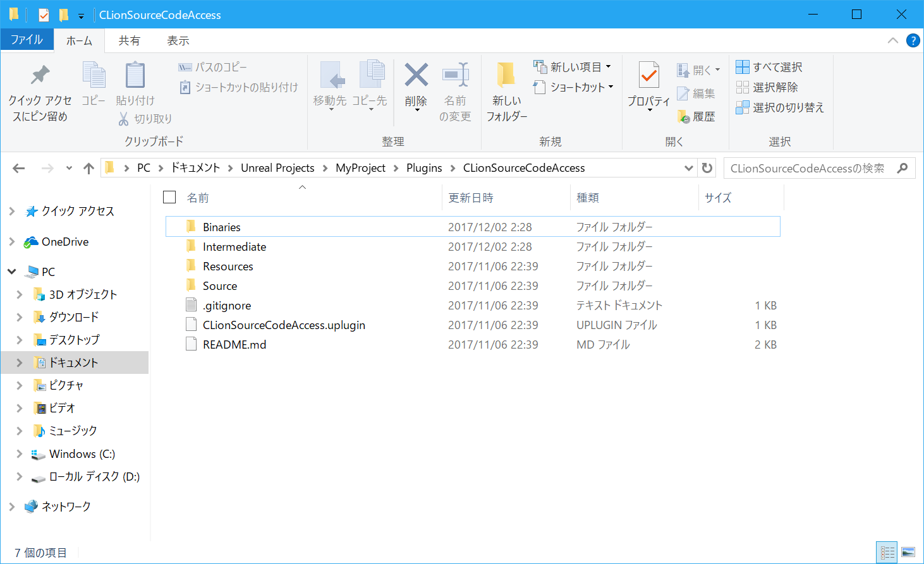Click the 削除 (Delete) X icon
This screenshot has width=924, height=564.
pyautogui.click(x=416, y=76)
